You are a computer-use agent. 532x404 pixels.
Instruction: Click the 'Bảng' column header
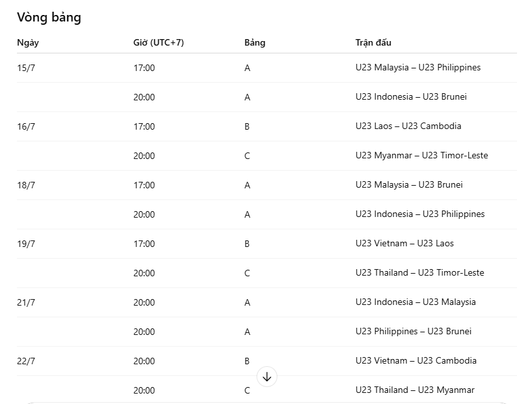pyautogui.click(x=255, y=43)
